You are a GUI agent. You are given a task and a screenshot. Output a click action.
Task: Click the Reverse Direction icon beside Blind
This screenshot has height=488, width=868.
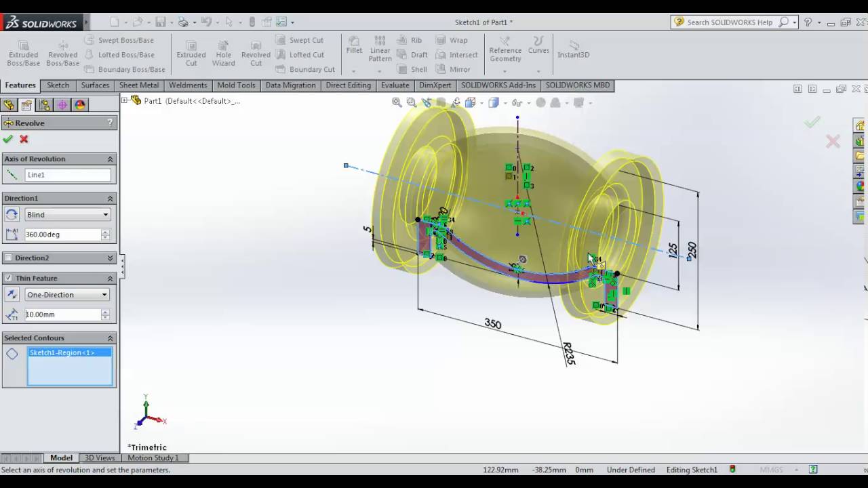click(12, 215)
